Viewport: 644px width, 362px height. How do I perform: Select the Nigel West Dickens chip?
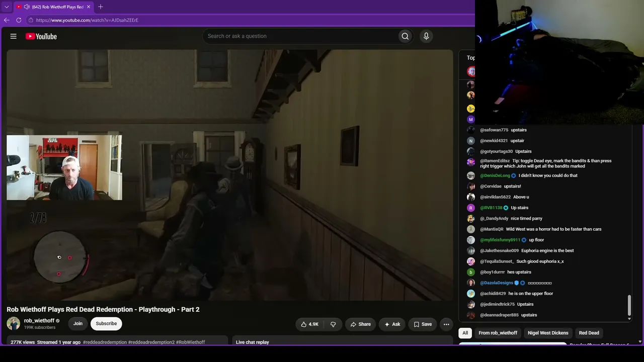point(548,333)
